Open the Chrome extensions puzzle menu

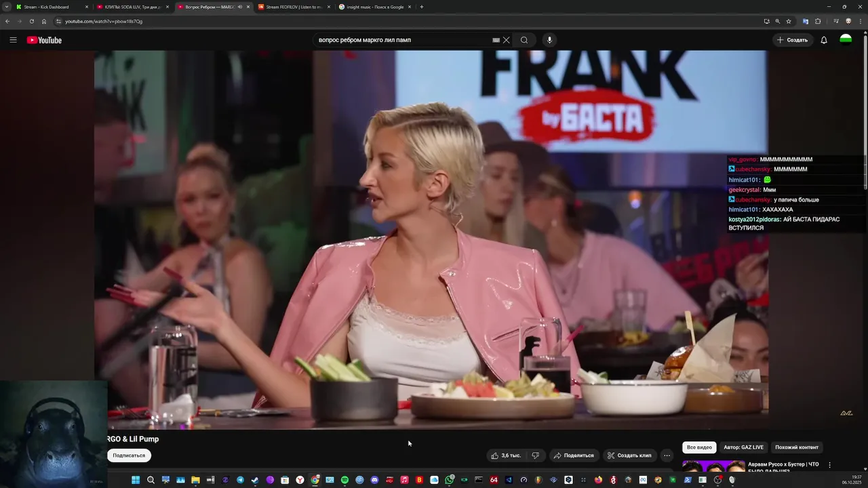[x=818, y=21]
